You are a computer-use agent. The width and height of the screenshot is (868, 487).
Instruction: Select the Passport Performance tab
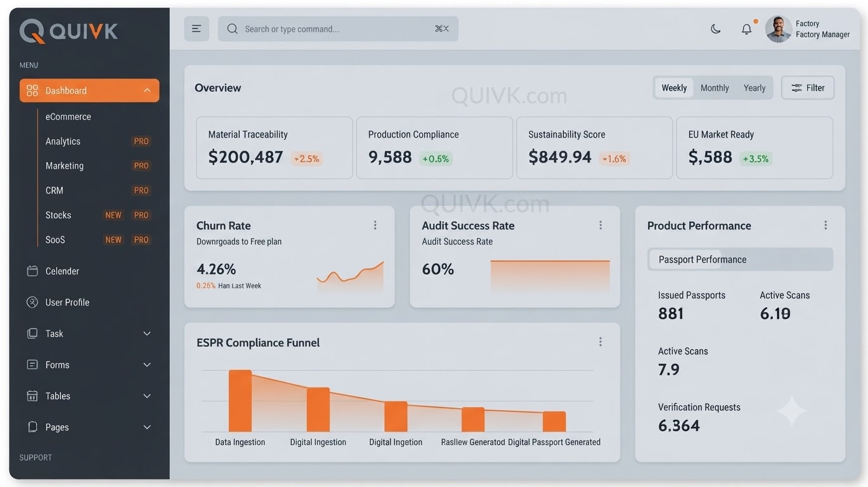703,259
